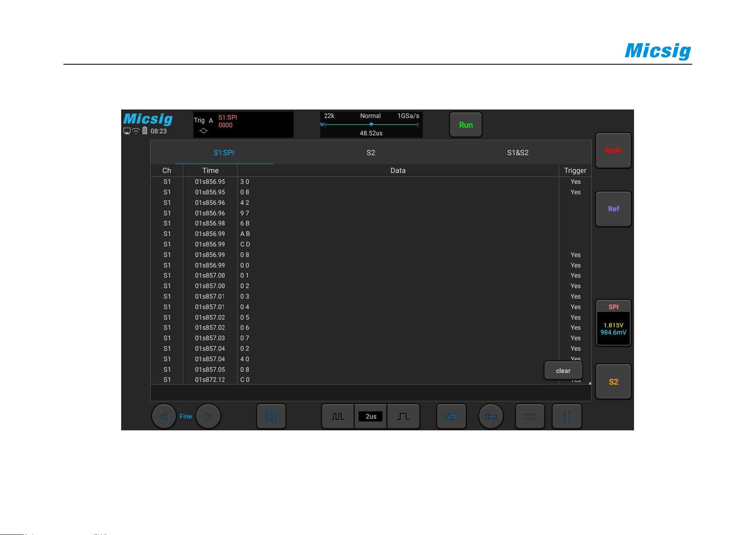This screenshot has width=756, height=535.
Task: Select the row with data A B
Action: (371, 234)
